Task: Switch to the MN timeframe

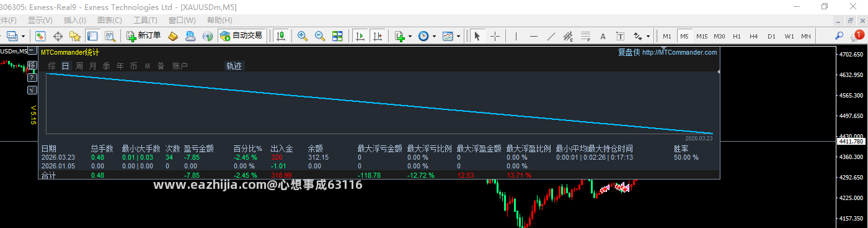Action: tap(805, 36)
